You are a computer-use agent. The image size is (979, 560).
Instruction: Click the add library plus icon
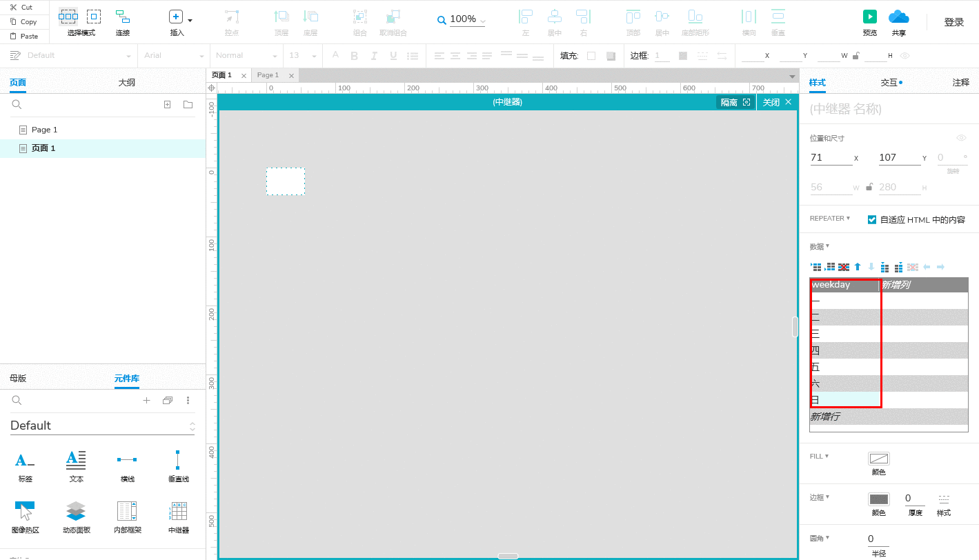click(146, 401)
